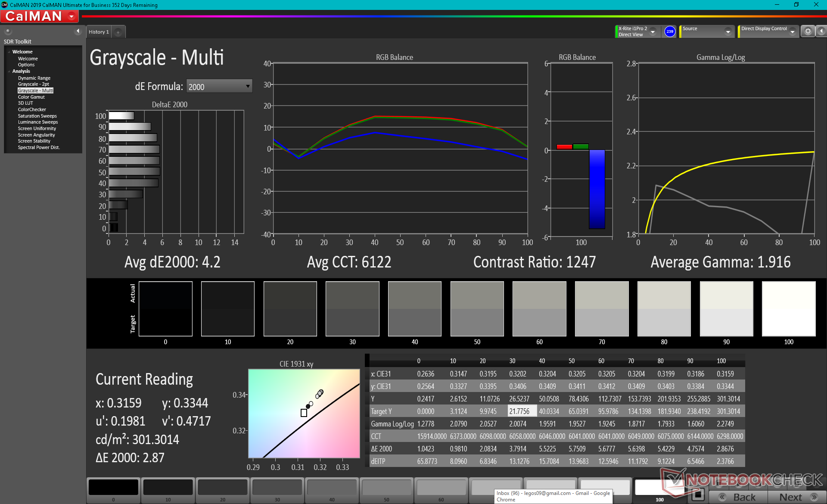Image resolution: width=827 pixels, height=504 pixels.
Task: Switch to the History 1 tab
Action: 99,32
